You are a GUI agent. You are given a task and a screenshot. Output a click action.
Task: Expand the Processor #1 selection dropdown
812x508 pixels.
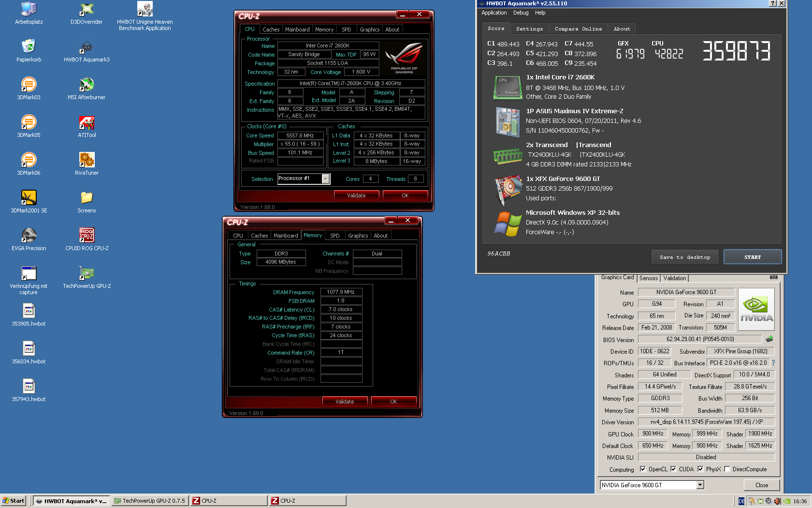tap(326, 179)
